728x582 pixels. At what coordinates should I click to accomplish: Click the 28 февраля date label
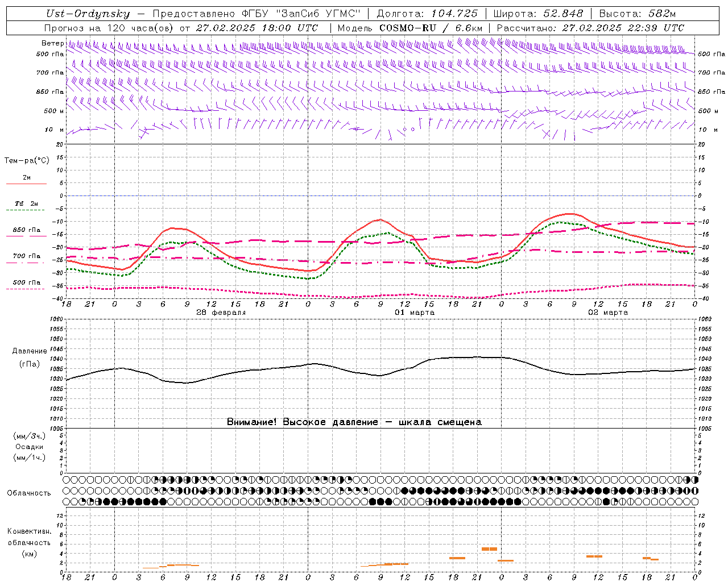tap(221, 313)
